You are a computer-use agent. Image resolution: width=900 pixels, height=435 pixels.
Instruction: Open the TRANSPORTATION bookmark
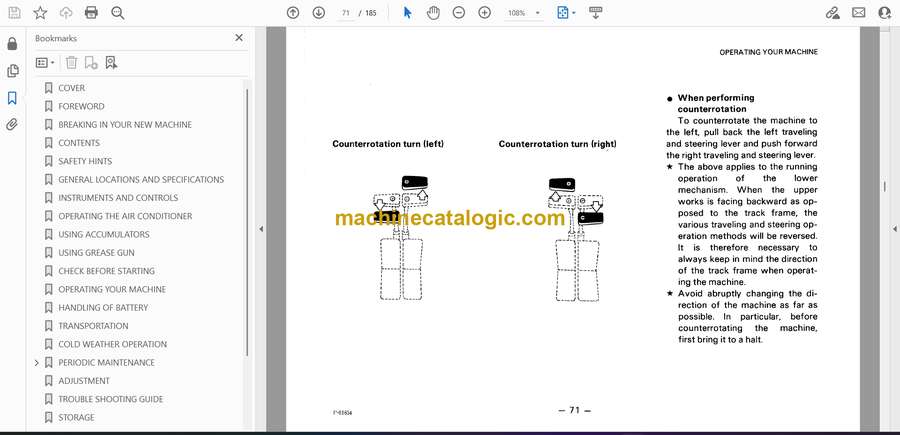tap(93, 326)
